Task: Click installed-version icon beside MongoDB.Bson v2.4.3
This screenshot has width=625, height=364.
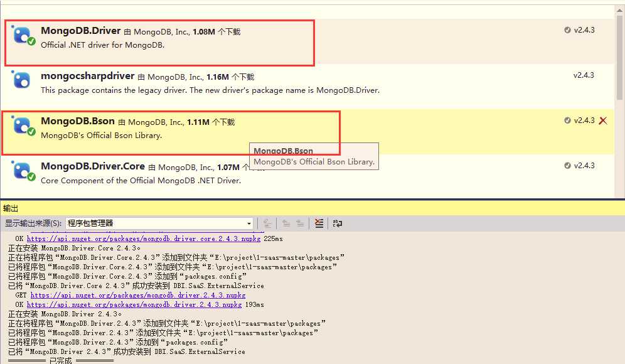Action: click(x=567, y=120)
